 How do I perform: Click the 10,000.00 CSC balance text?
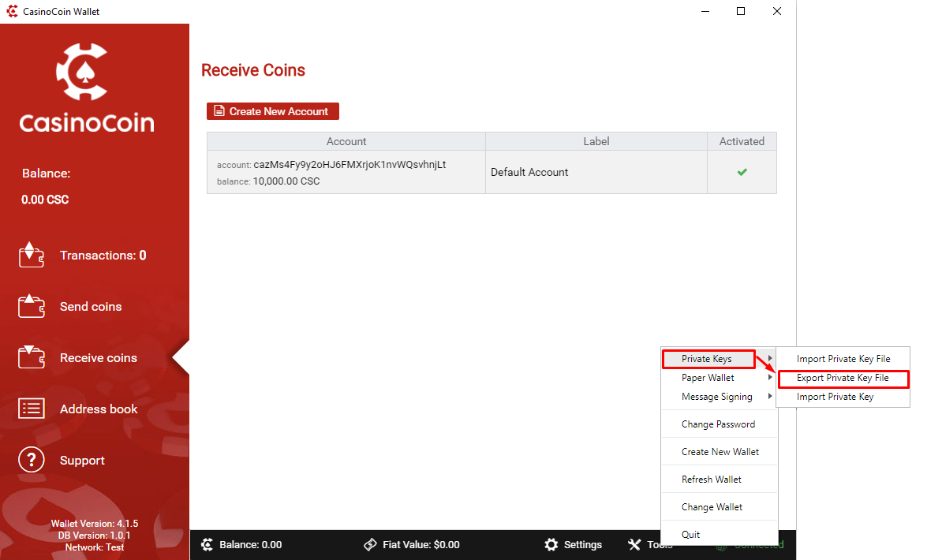tap(286, 181)
